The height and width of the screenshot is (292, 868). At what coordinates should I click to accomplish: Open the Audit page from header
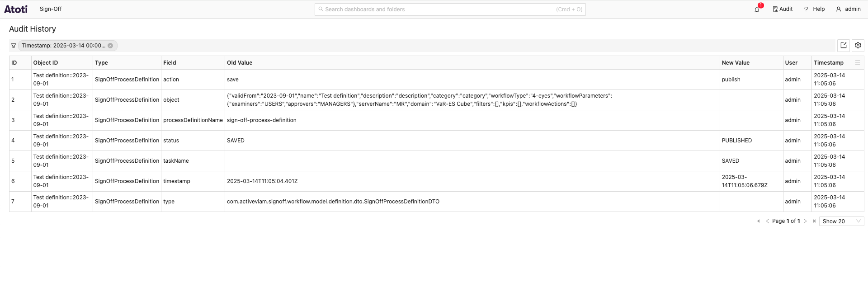click(x=782, y=9)
